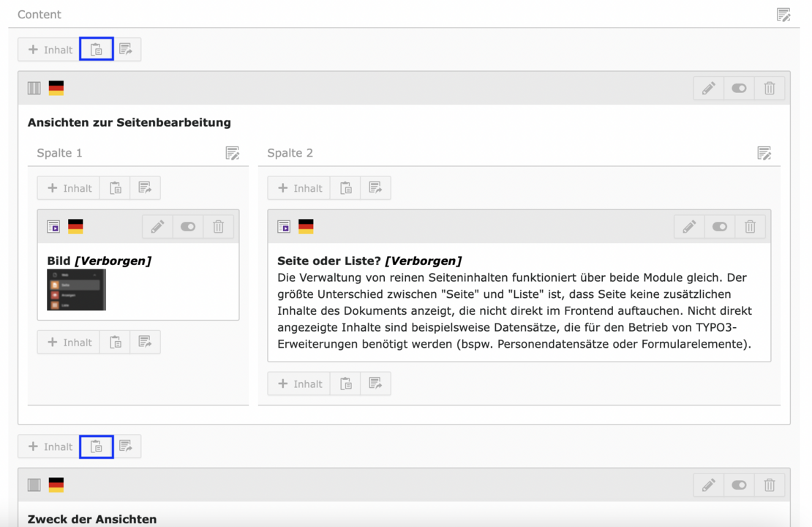This screenshot has height=527, width=812.
Task: Click pencil icon for Seite oder Liste element
Action: (x=689, y=227)
